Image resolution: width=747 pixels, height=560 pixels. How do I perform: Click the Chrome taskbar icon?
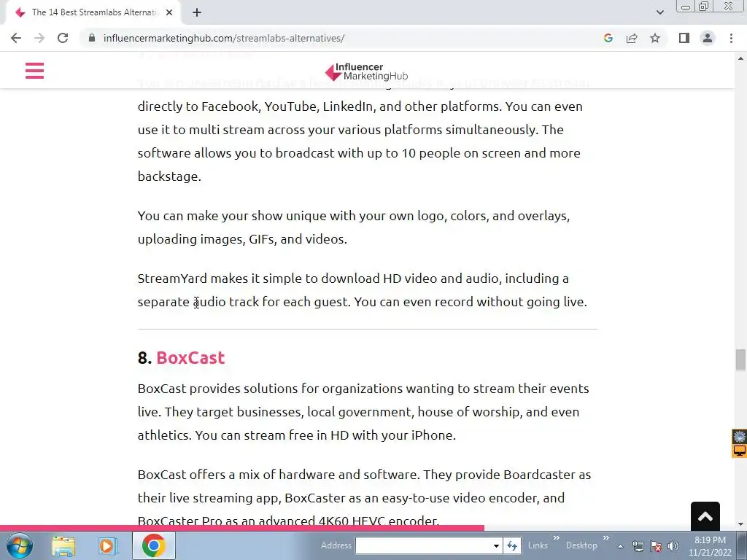[153, 545]
